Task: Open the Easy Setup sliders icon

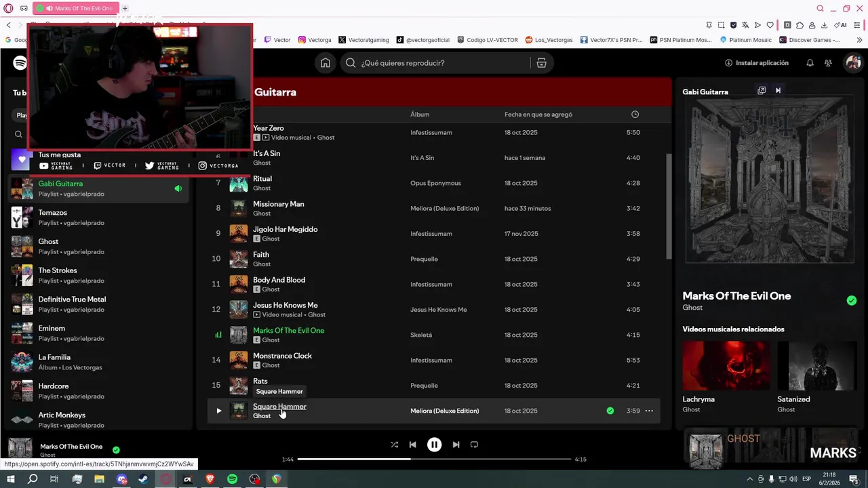Action: coord(859,25)
